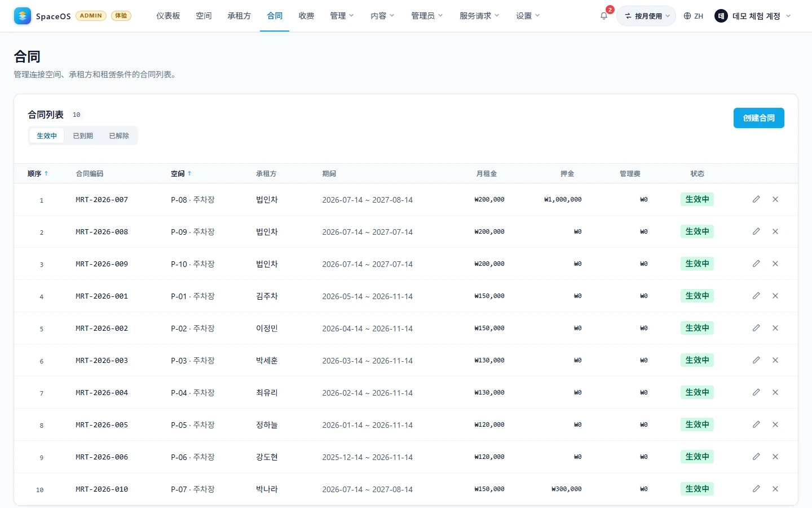Switch to the 生效中 filter tab

click(47, 136)
